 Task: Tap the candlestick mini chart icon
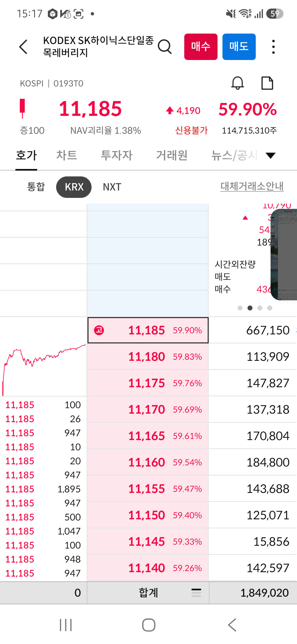[22, 108]
